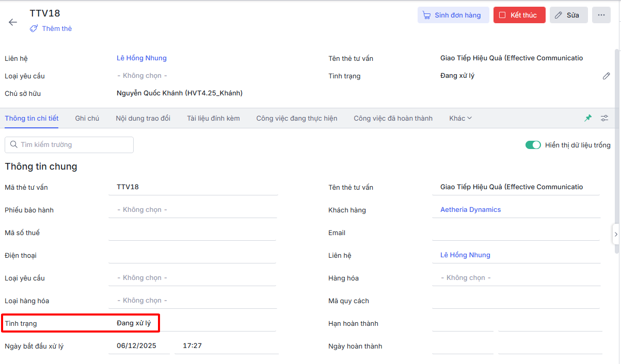Click the green pin icon

click(x=588, y=118)
